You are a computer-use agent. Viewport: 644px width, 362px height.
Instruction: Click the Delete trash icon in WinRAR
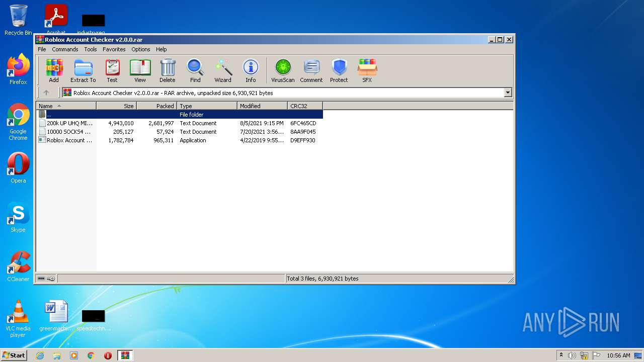[168, 70]
